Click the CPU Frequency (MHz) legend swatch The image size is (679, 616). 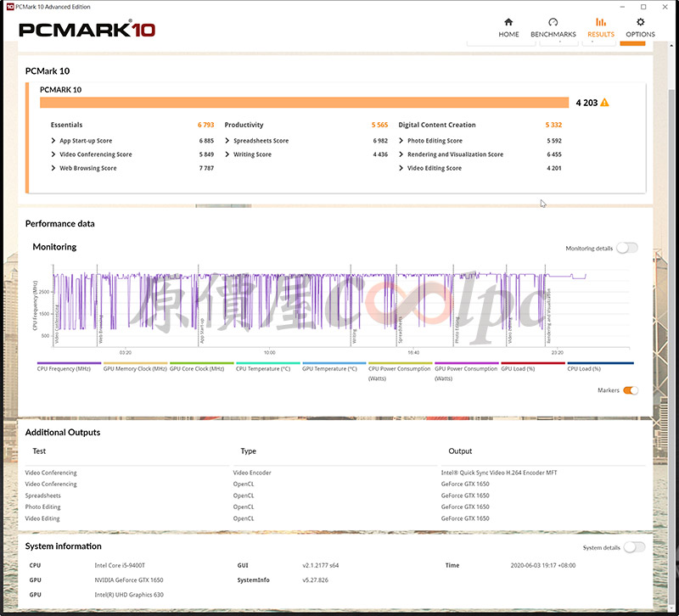coord(70,363)
